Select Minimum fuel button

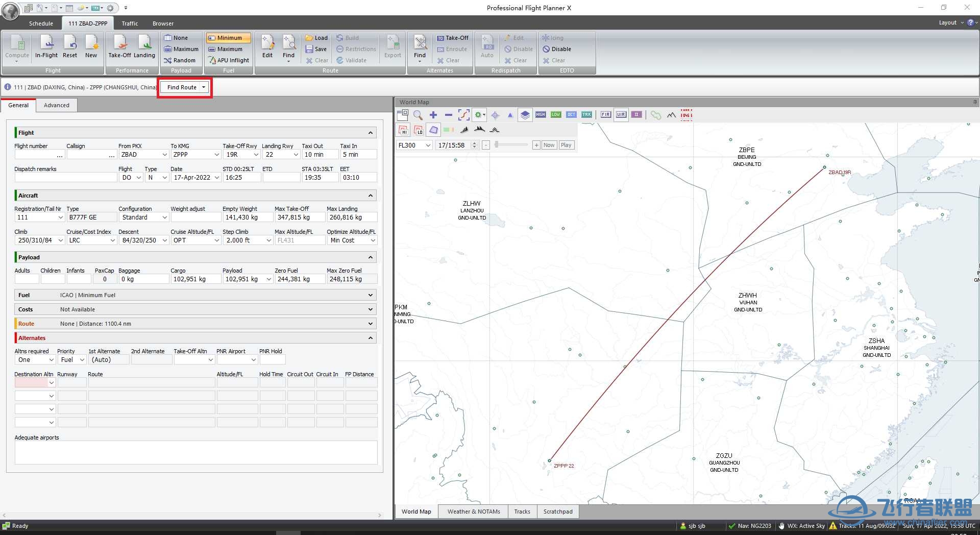pyautogui.click(x=228, y=38)
